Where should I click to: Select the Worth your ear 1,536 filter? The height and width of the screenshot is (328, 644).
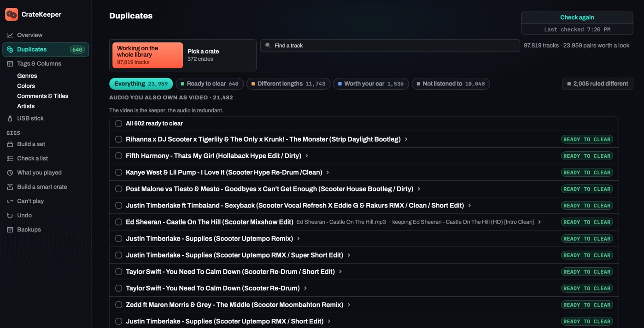371,84
